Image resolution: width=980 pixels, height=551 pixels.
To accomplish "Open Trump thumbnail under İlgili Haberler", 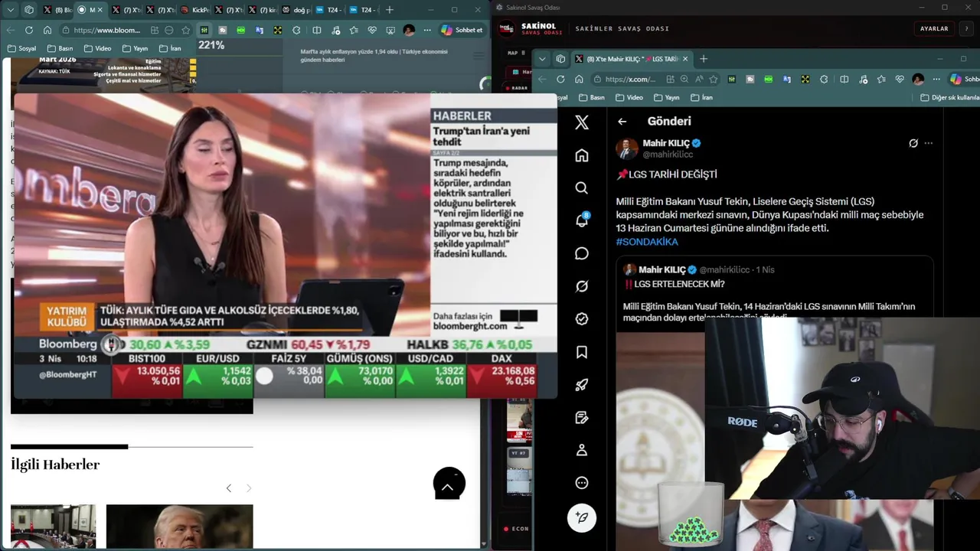I will pyautogui.click(x=179, y=527).
